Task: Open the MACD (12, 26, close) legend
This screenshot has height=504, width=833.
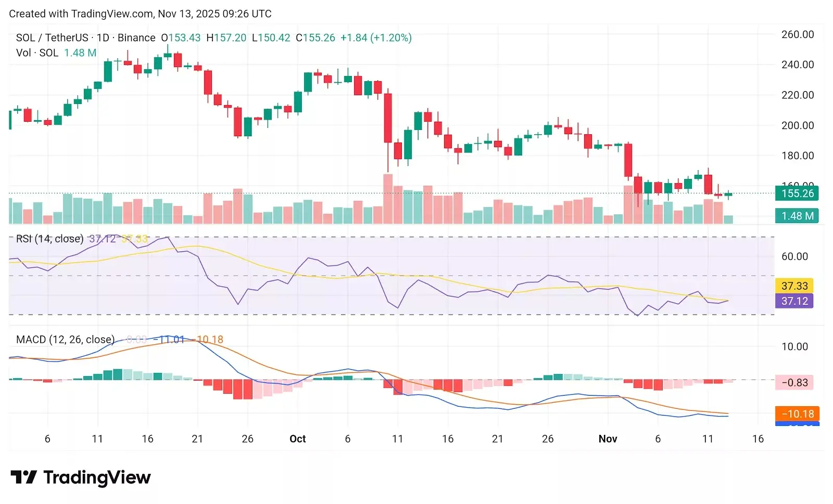Action: tap(65, 340)
